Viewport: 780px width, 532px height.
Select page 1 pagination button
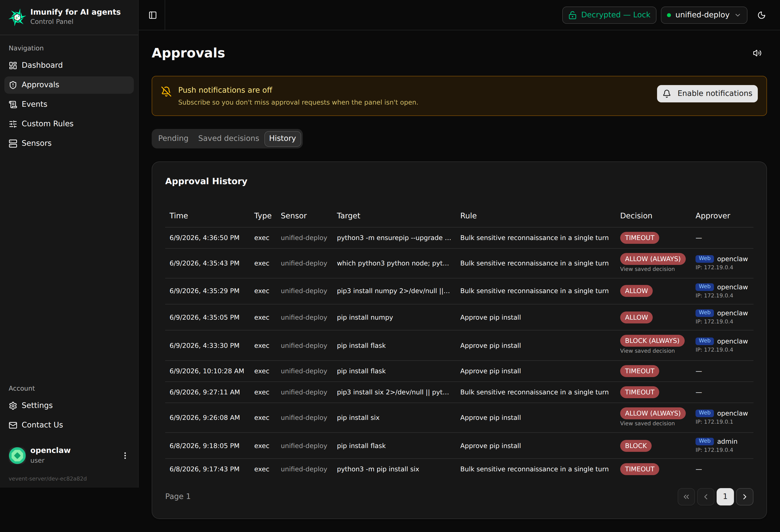[x=725, y=497]
